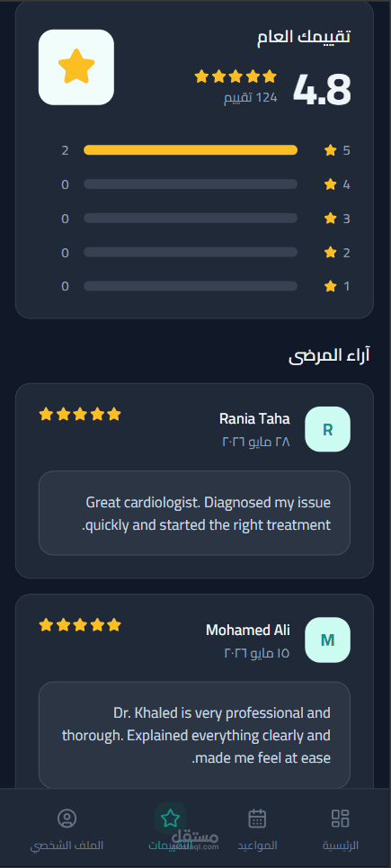The image size is (391, 868).
Task: Click the five stars on Mohamed Ali's review
Action: 80,625
